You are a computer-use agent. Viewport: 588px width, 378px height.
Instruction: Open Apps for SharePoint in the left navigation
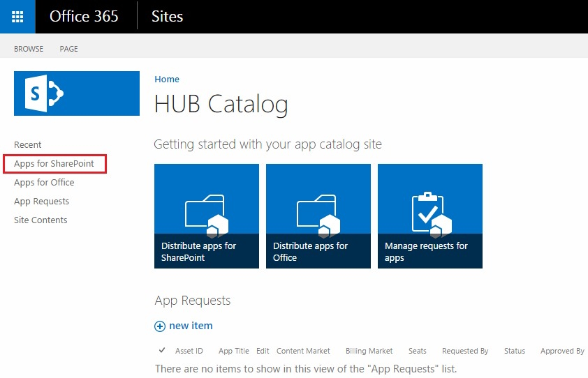coord(54,164)
